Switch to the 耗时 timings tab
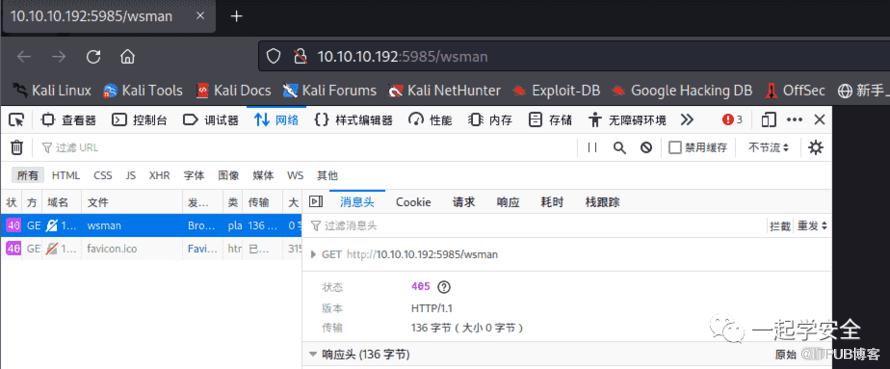The height and width of the screenshot is (369, 890). coord(552,202)
